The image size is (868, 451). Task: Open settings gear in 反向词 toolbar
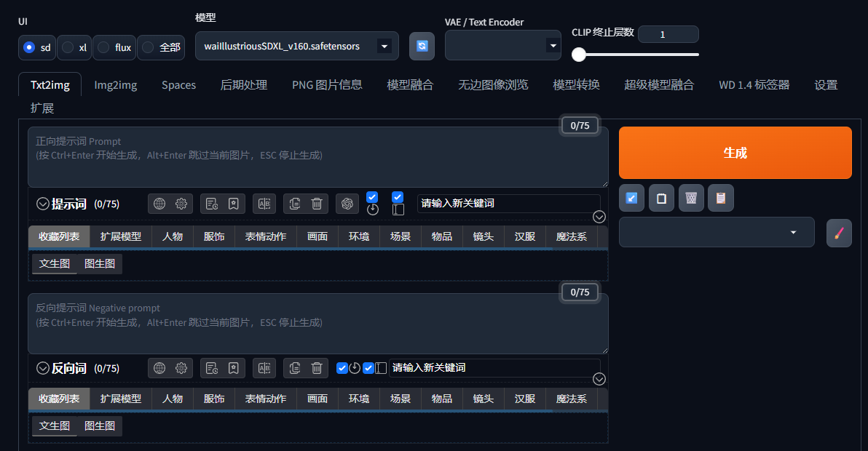tap(181, 368)
